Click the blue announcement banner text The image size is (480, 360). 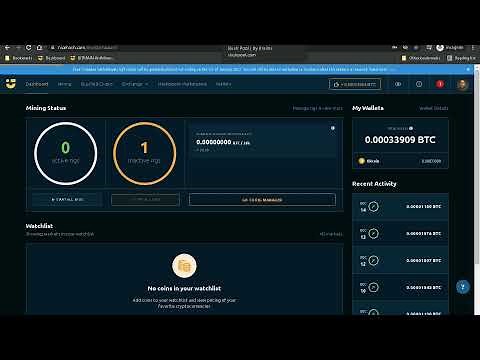pos(230,69)
